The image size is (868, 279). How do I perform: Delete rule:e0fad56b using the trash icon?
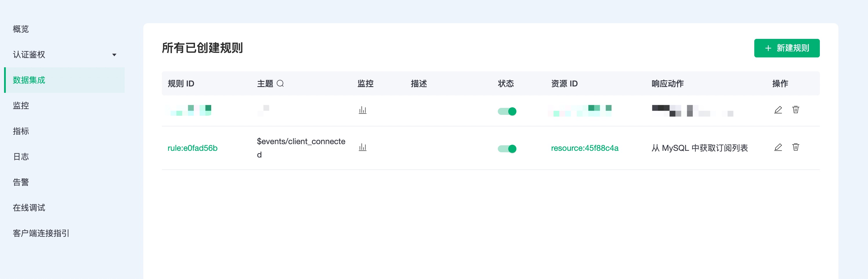pyautogui.click(x=795, y=147)
